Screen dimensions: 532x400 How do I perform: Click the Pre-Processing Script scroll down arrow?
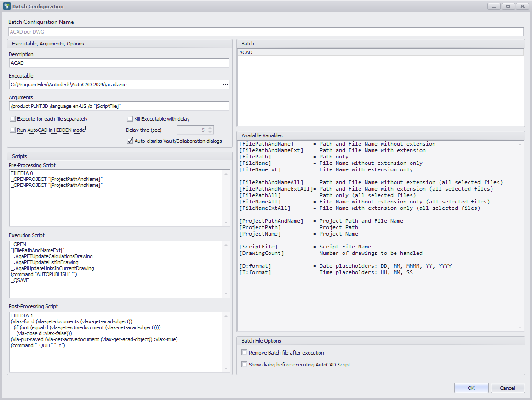point(226,222)
